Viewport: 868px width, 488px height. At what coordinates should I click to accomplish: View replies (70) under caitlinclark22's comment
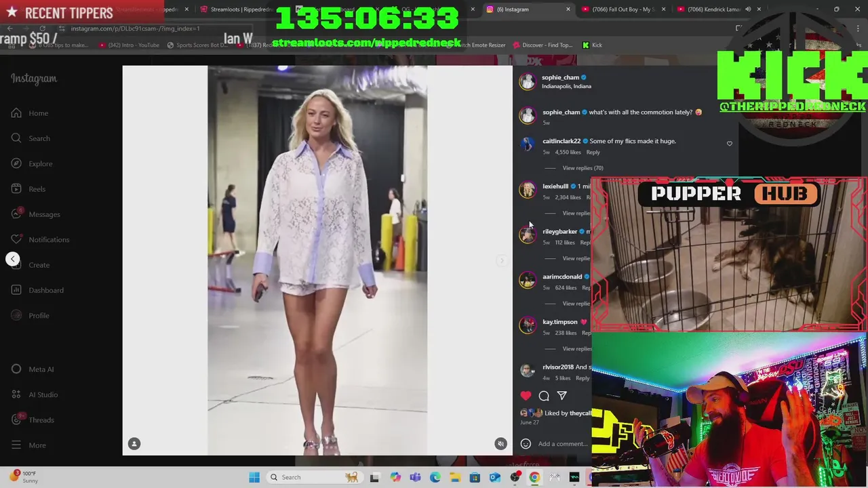pos(583,168)
